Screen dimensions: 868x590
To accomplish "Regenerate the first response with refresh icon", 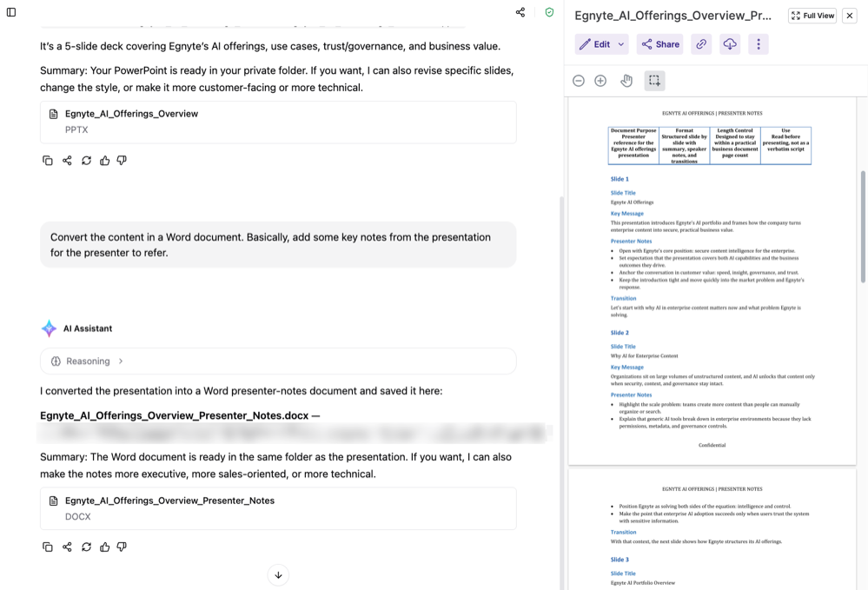I will click(86, 161).
